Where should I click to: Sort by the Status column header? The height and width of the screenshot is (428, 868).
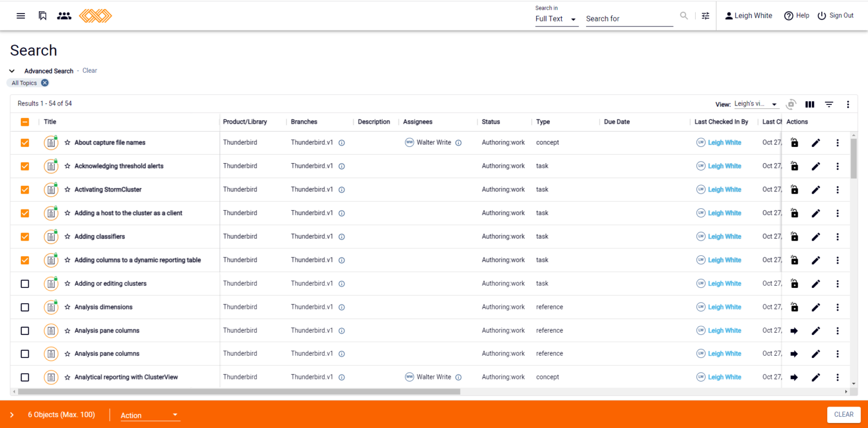pos(491,121)
